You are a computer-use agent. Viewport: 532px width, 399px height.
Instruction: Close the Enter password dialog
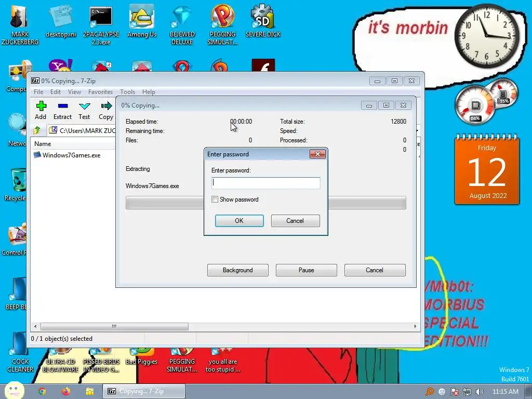(317, 154)
